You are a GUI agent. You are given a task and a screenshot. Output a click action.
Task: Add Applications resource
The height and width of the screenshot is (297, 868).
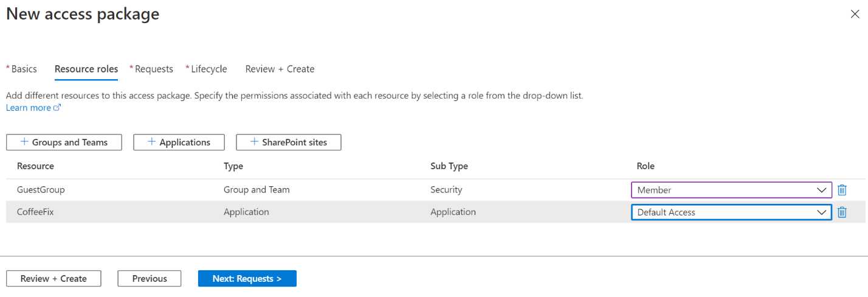point(179,142)
